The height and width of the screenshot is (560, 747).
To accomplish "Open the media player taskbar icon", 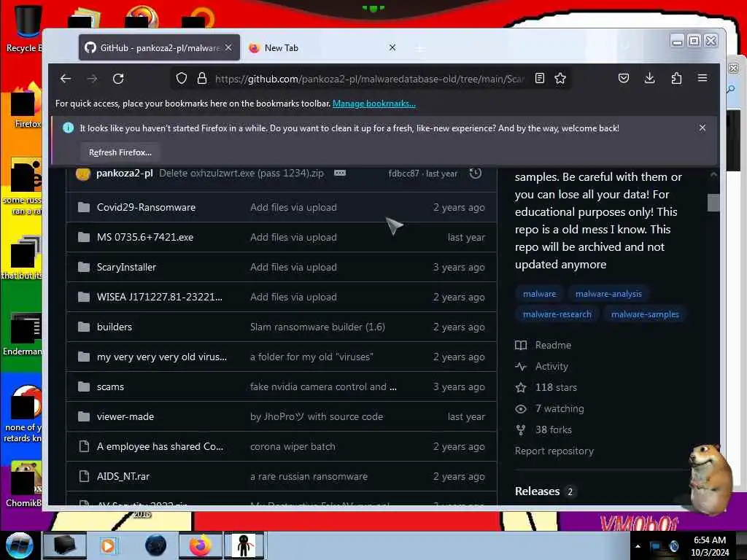I will [x=108, y=545].
